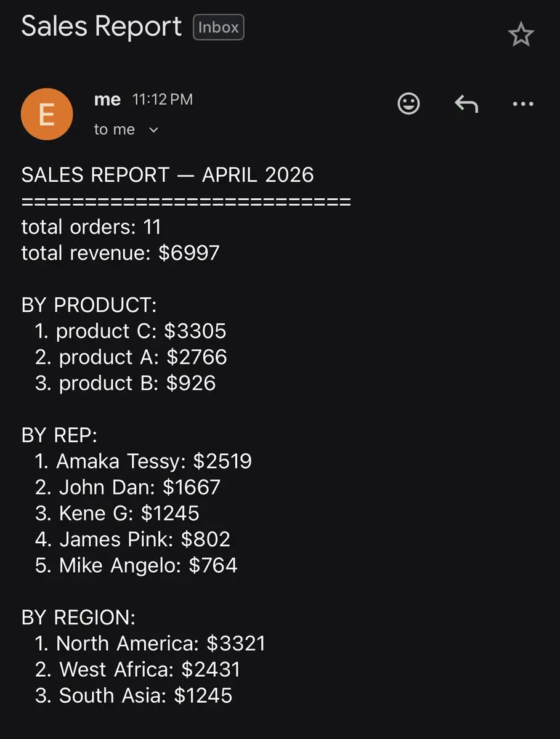Tap the "North America: $3321" entry

tap(161, 644)
